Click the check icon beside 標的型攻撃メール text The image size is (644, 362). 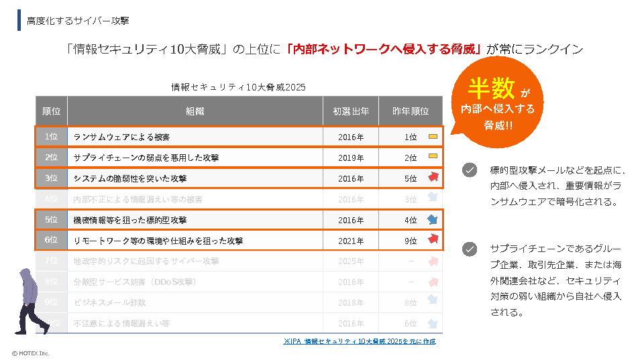[x=470, y=170]
